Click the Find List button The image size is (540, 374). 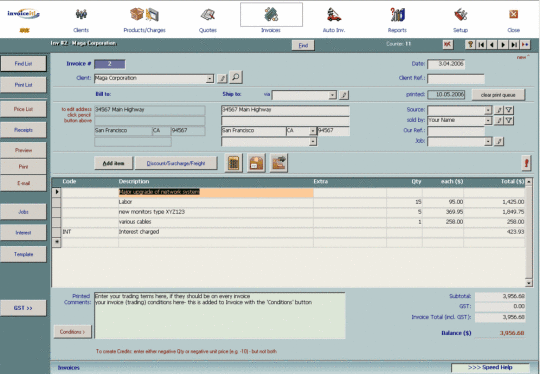[x=23, y=64]
